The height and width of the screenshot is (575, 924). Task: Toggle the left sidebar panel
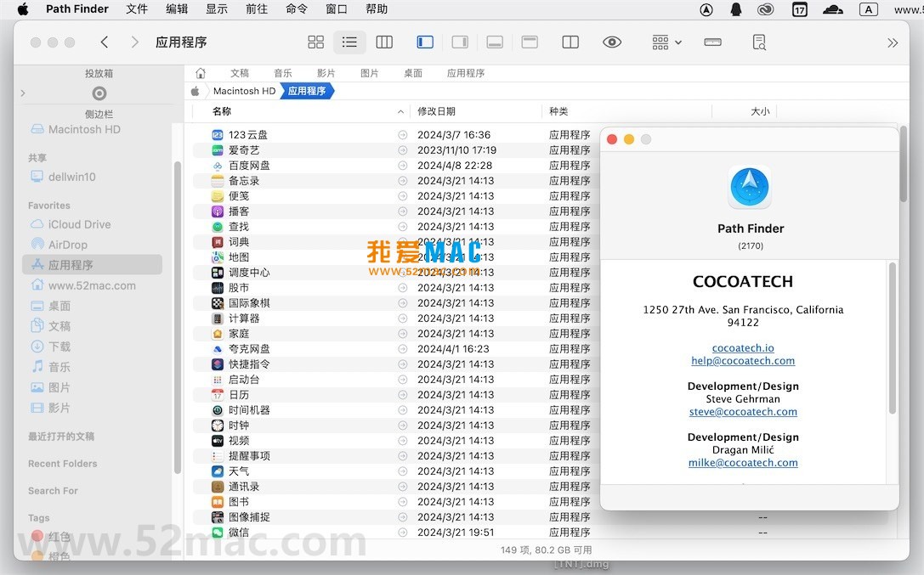click(x=425, y=42)
